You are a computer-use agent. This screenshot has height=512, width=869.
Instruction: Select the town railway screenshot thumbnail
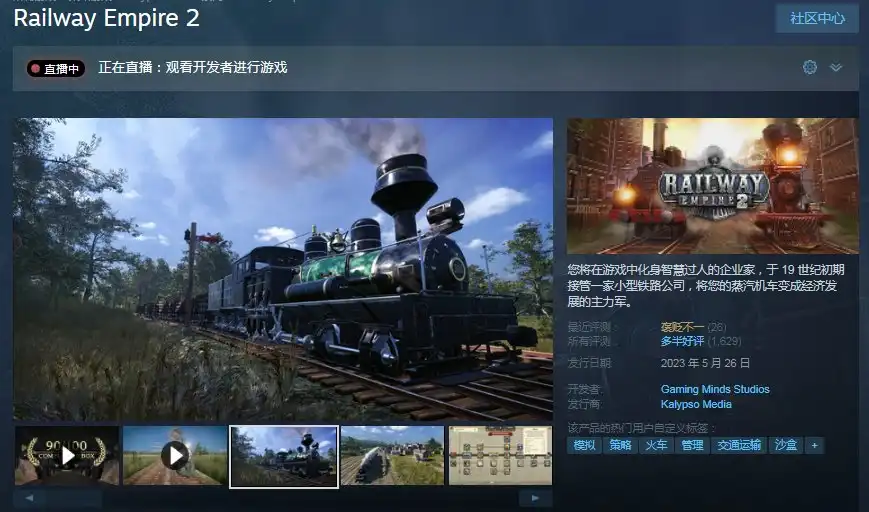click(391, 456)
